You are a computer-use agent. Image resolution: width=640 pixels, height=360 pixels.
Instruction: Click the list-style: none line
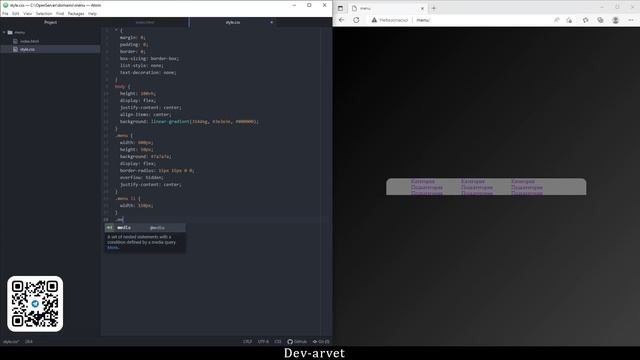coord(142,65)
